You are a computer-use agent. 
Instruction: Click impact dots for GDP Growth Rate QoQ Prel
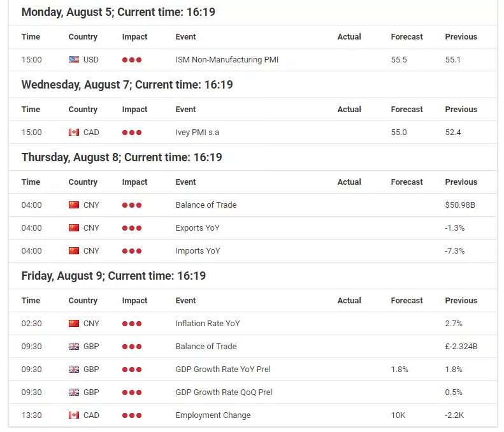(132, 392)
